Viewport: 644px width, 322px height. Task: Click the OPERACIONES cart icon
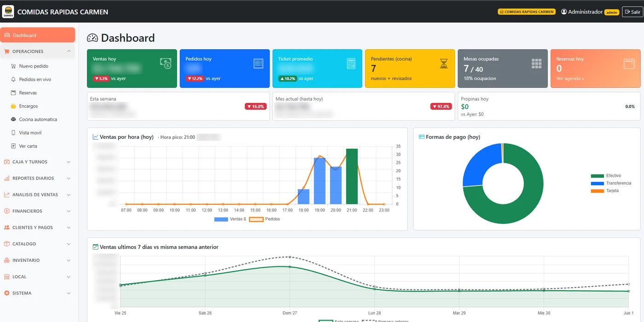coord(7,51)
